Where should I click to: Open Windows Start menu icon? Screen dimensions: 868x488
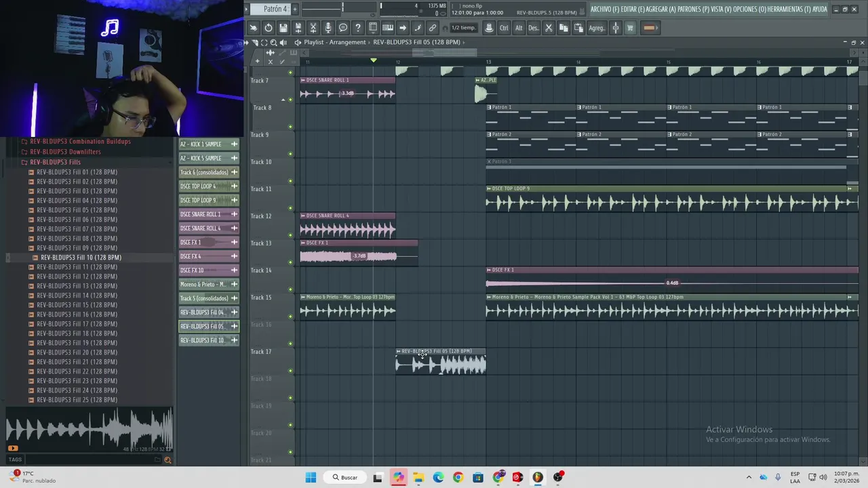coord(311,477)
